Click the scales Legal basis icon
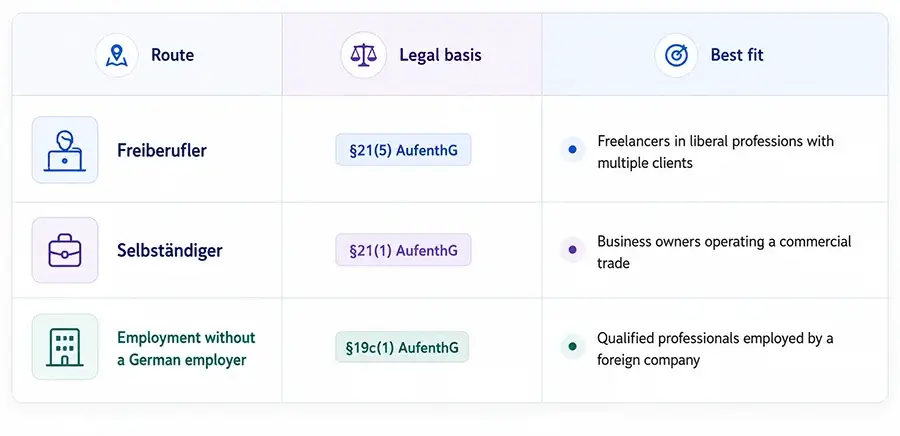The height and width of the screenshot is (436, 900). [363, 55]
